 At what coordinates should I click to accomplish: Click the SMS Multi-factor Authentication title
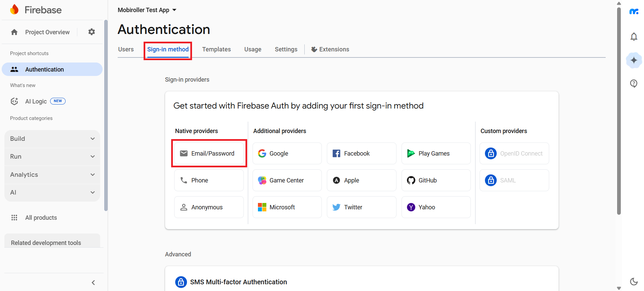[238, 282]
